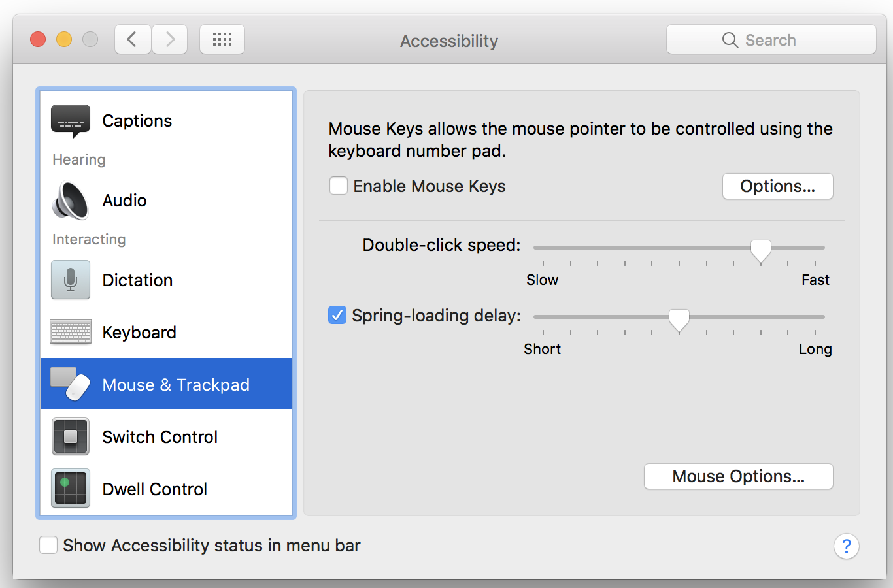893x588 pixels.
Task: Open the Mouse Options dialog
Action: pyautogui.click(x=738, y=476)
